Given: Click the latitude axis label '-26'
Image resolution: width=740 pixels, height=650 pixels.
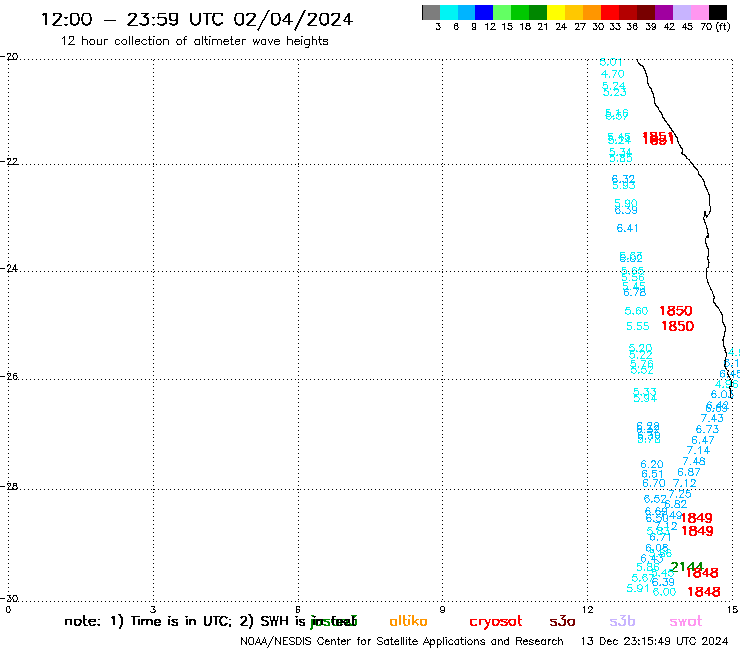Looking at the screenshot, I should pos(9,377).
